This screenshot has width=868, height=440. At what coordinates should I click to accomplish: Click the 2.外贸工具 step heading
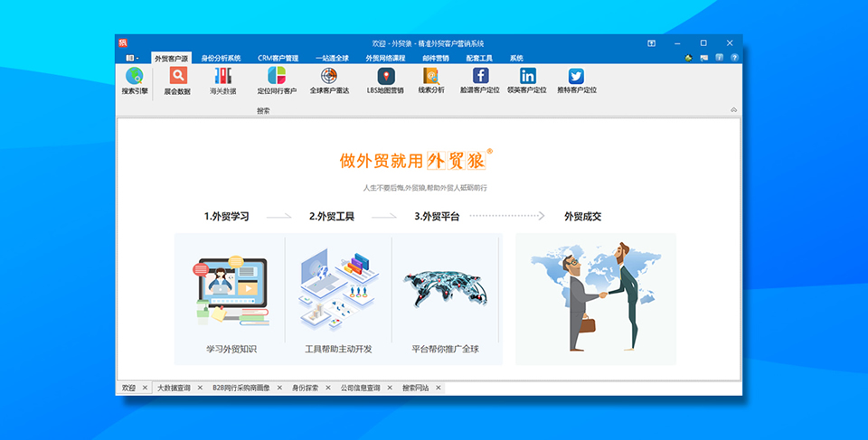[x=332, y=217]
